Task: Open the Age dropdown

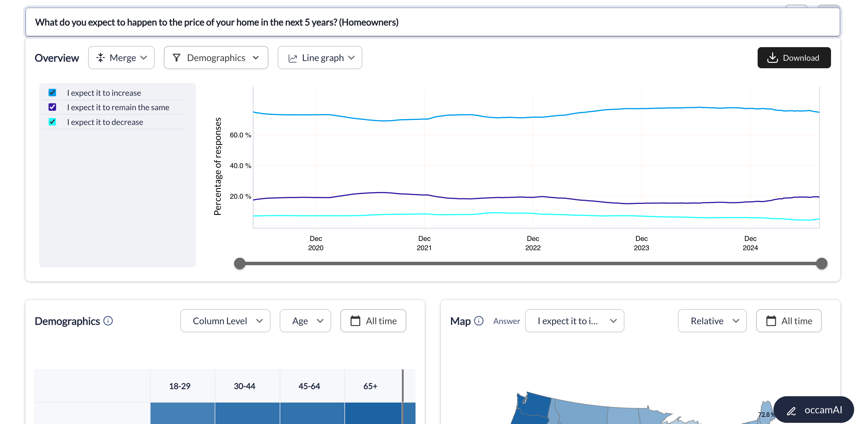Action: pyautogui.click(x=305, y=321)
